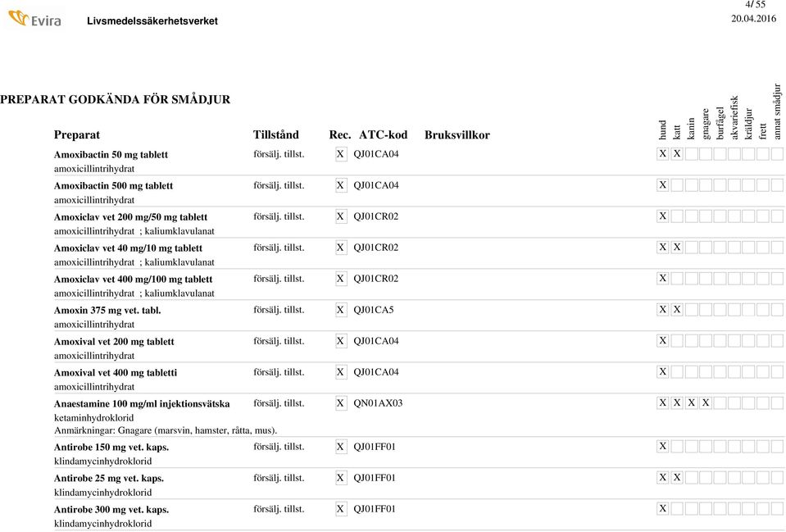Viewport: 786px width, 532px height.
Task: Select Anaestamine 100 mg/ml injektionsvätska name
Action: 142,403
